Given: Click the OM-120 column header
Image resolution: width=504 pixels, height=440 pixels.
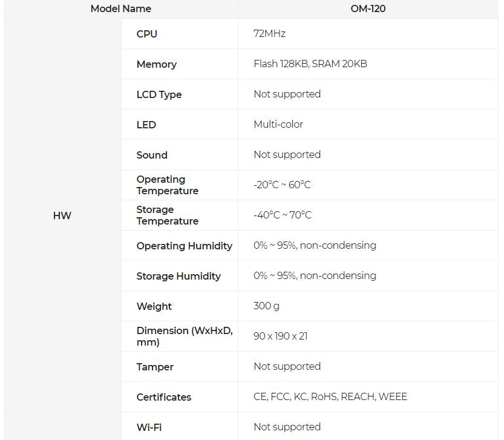Looking at the screenshot, I should click(368, 8).
